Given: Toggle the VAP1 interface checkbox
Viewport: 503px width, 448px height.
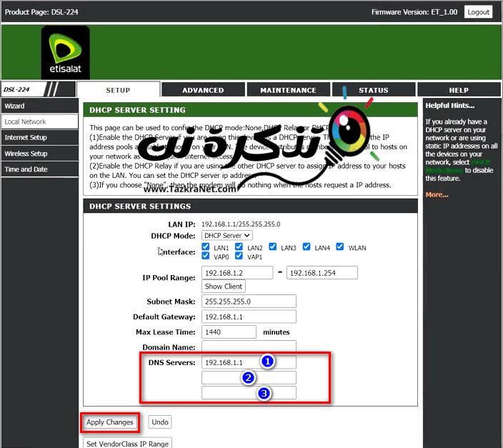Looking at the screenshot, I should [239, 256].
